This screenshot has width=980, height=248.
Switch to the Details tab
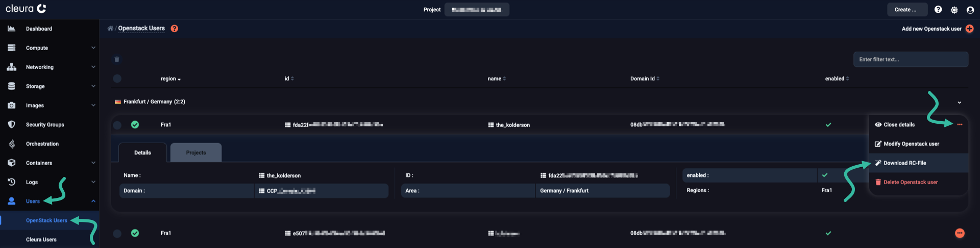point(142,152)
